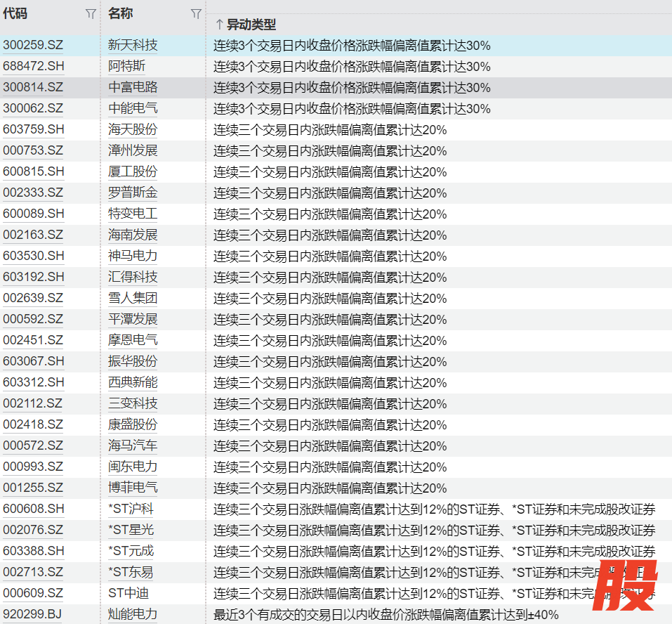672x624 pixels.
Task: Open stock code 300259.SZ link
Action: pos(33,46)
